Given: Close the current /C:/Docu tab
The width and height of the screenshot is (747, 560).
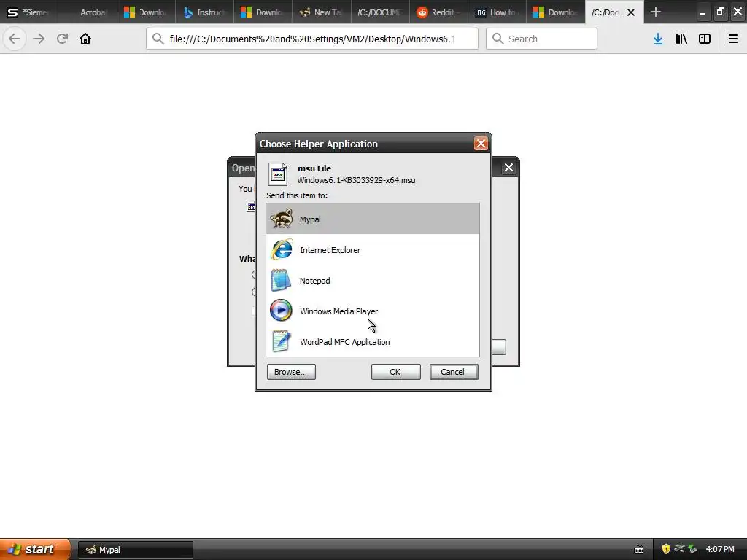Looking at the screenshot, I should [631, 12].
